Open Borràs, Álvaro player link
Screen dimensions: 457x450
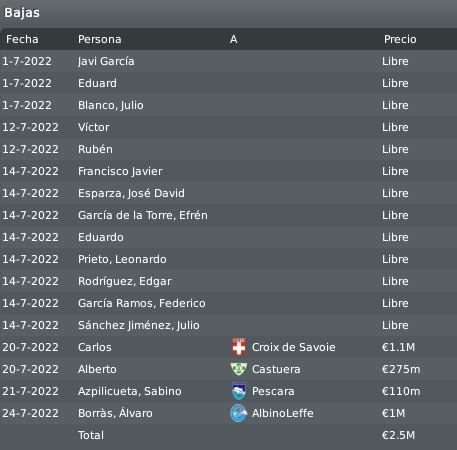[x=115, y=413]
